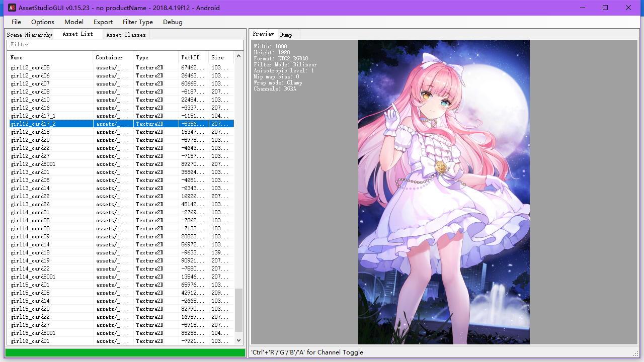
Task: Focus the asset Filter text box
Action: click(x=125, y=45)
